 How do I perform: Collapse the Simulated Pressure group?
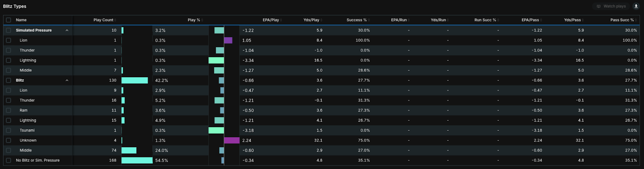tap(67, 31)
